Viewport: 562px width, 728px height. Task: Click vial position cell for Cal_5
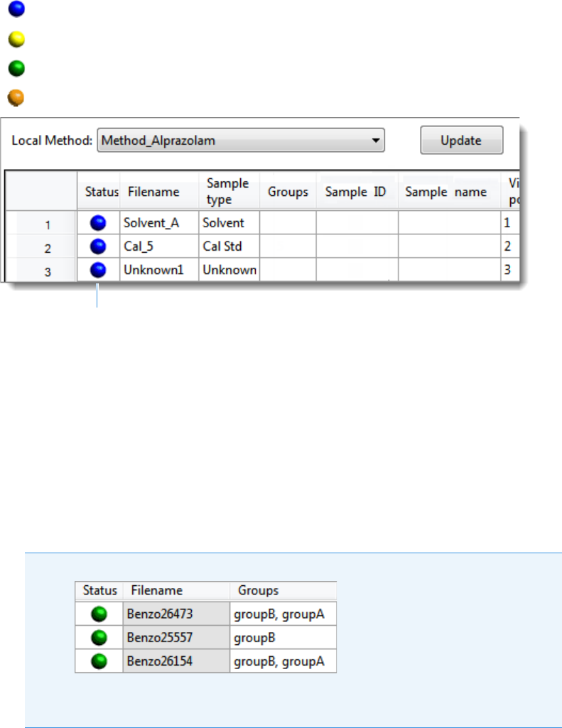[510, 246]
